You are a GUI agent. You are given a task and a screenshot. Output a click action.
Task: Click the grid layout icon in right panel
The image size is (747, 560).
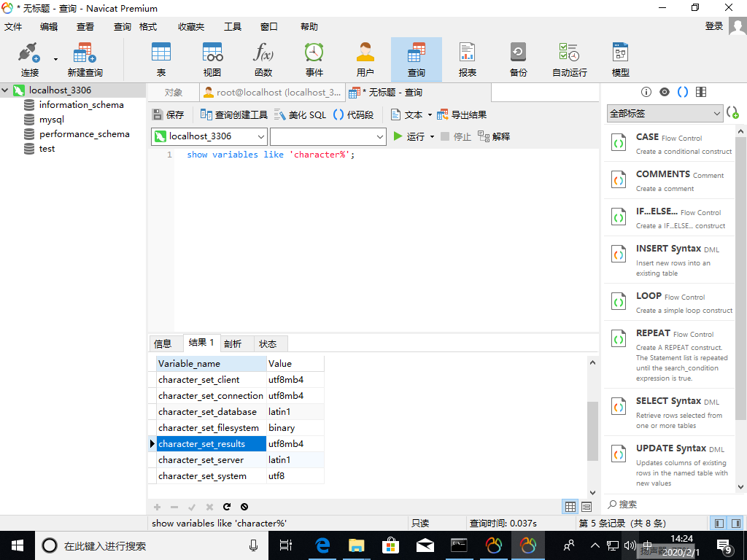(x=701, y=92)
